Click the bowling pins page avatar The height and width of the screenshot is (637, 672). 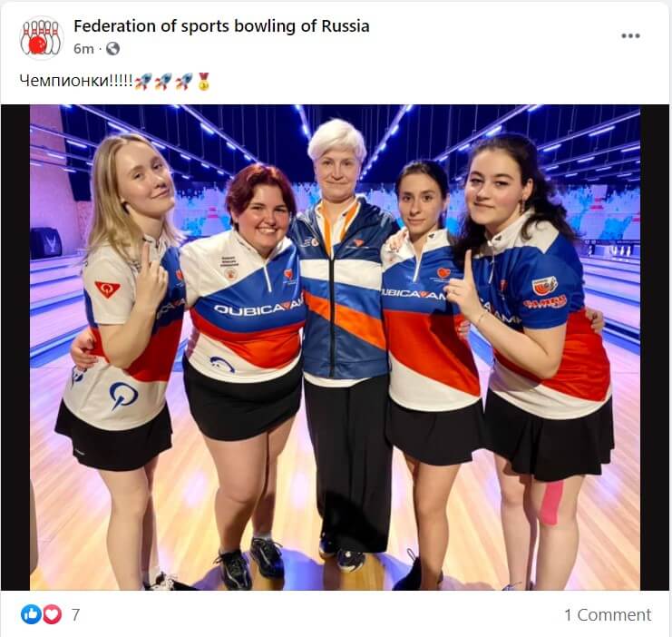41,37
